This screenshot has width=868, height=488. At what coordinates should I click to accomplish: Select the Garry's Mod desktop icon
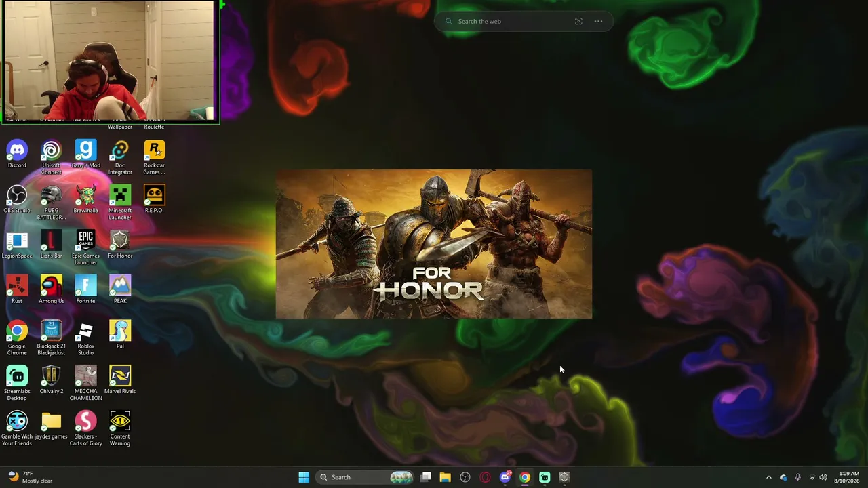[x=85, y=154]
